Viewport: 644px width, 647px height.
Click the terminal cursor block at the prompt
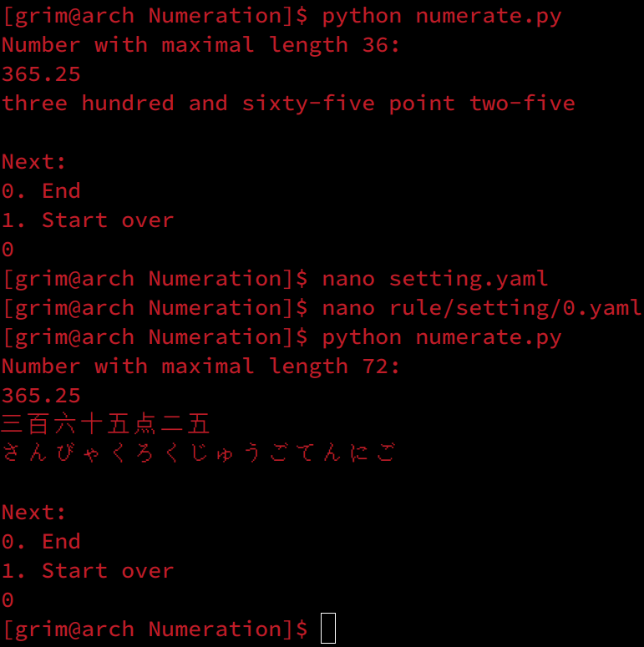(328, 628)
